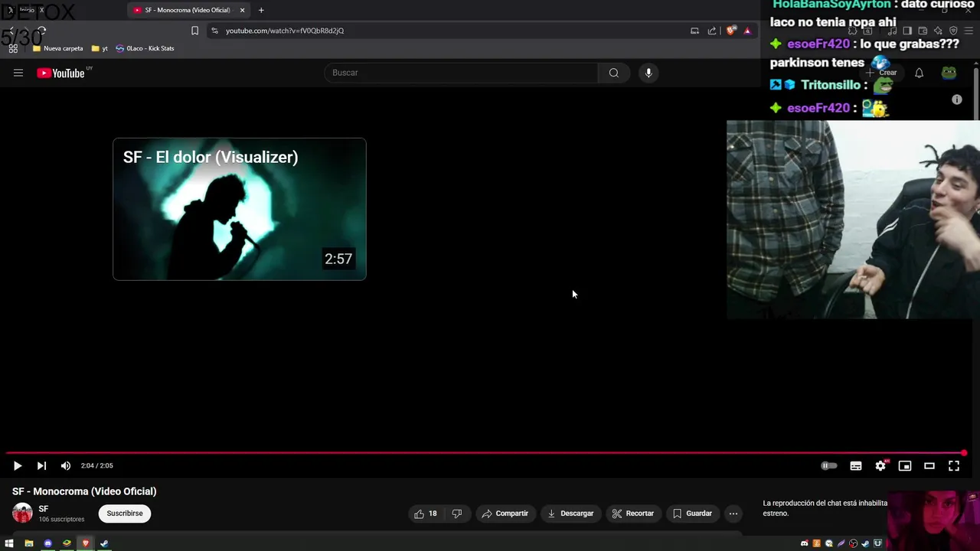Open site settings icon beside URL
This screenshot has height=551, width=980.
(214, 31)
